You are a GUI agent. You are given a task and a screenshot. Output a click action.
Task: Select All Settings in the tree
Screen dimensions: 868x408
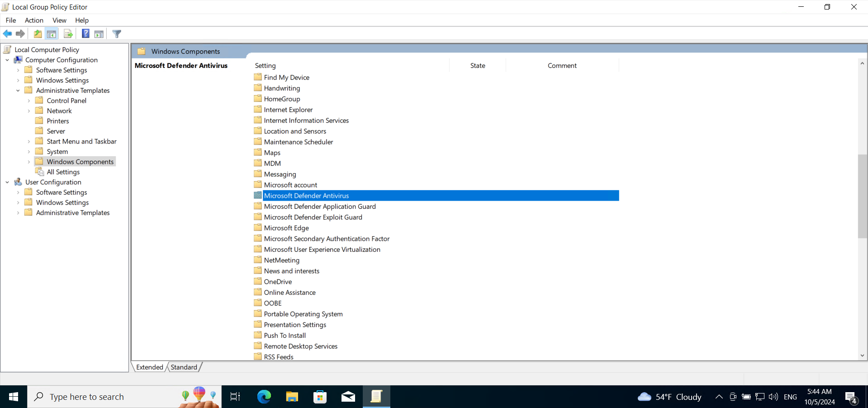(63, 172)
